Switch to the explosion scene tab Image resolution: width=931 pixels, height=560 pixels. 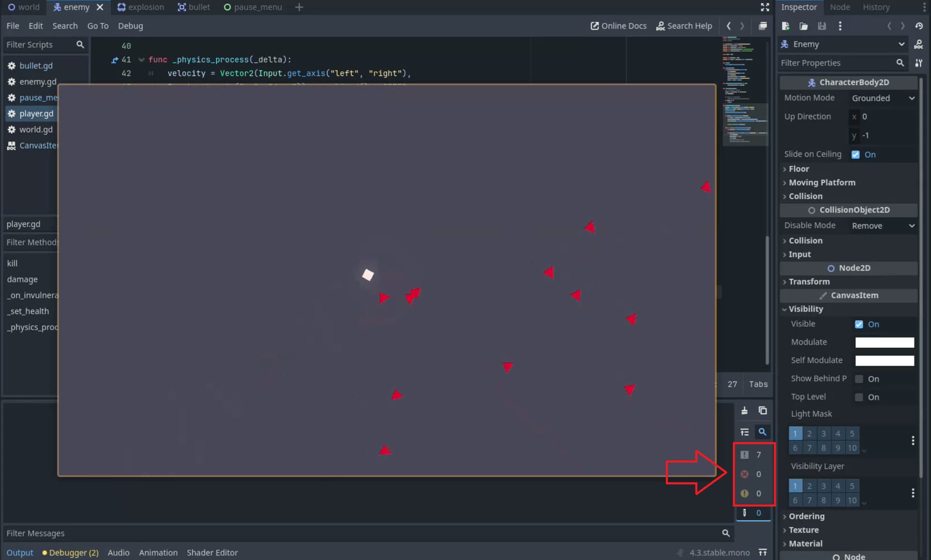pyautogui.click(x=141, y=7)
